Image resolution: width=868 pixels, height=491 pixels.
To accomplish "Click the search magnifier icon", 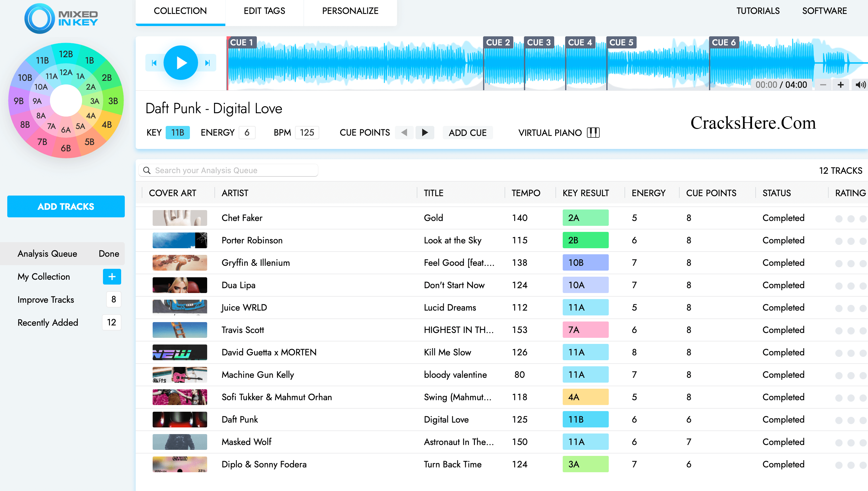I will click(147, 170).
